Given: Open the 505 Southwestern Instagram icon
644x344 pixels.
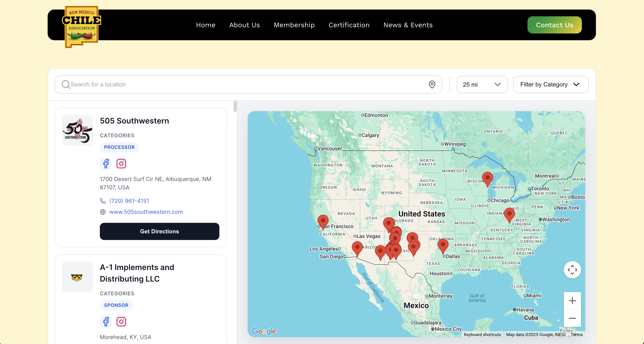Looking at the screenshot, I should [121, 164].
